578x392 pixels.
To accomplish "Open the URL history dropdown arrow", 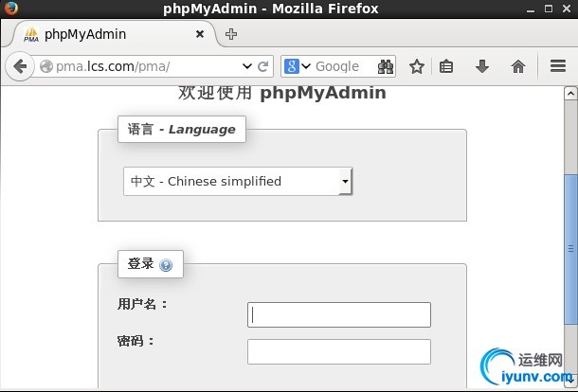I will pos(247,66).
